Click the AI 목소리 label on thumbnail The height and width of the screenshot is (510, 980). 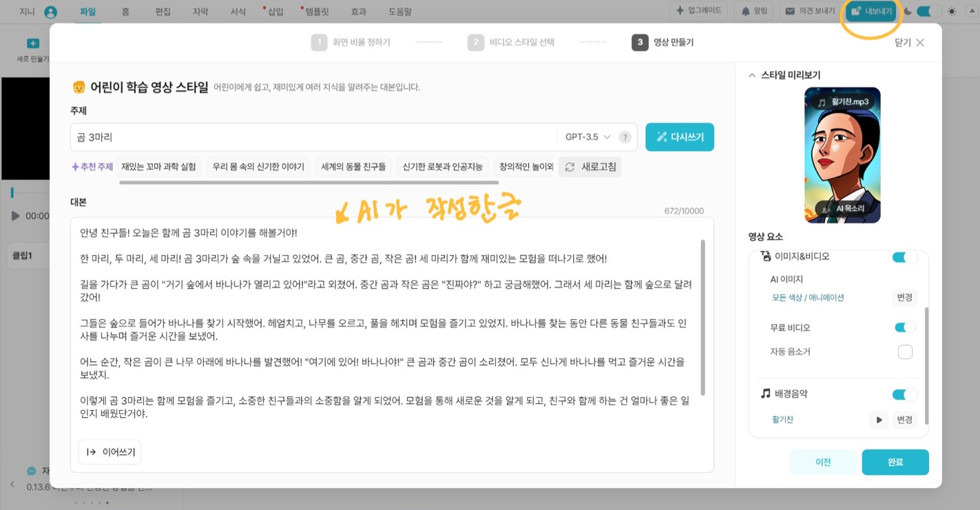tap(844, 208)
